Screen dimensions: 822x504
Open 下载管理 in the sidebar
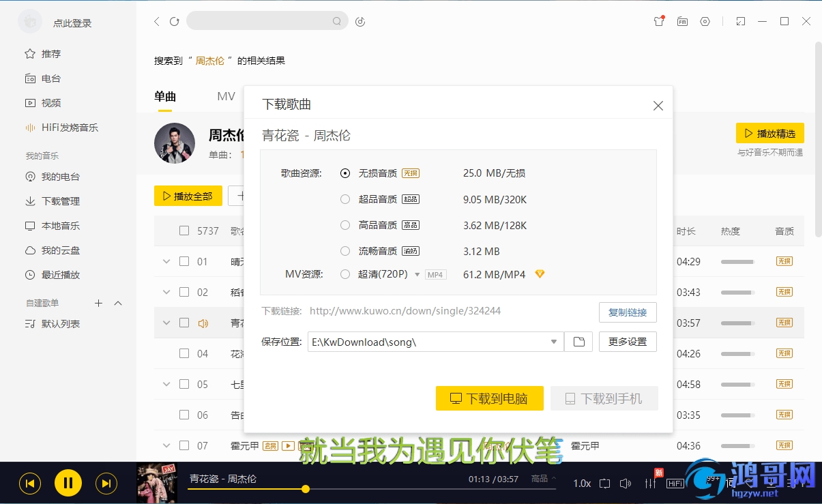point(53,201)
